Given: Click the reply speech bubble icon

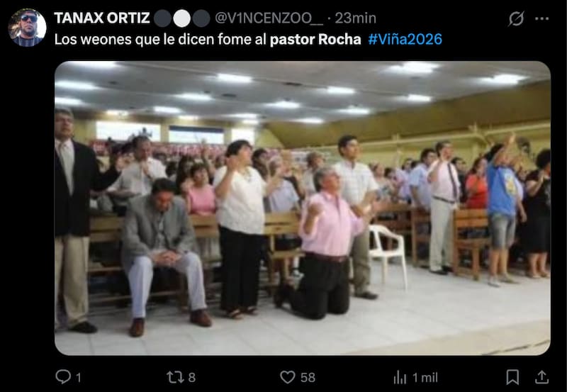Looking at the screenshot, I should click(63, 377).
